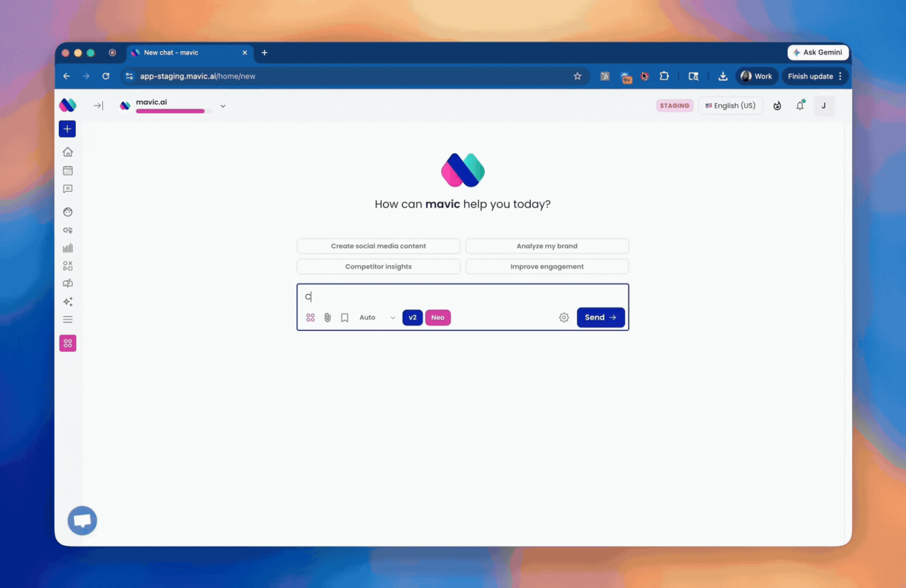Open the English (US) language selector

[731, 106]
